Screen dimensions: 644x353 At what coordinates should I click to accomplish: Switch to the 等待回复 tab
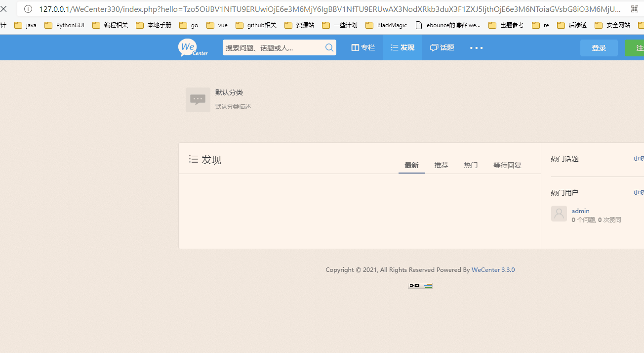pyautogui.click(x=507, y=165)
